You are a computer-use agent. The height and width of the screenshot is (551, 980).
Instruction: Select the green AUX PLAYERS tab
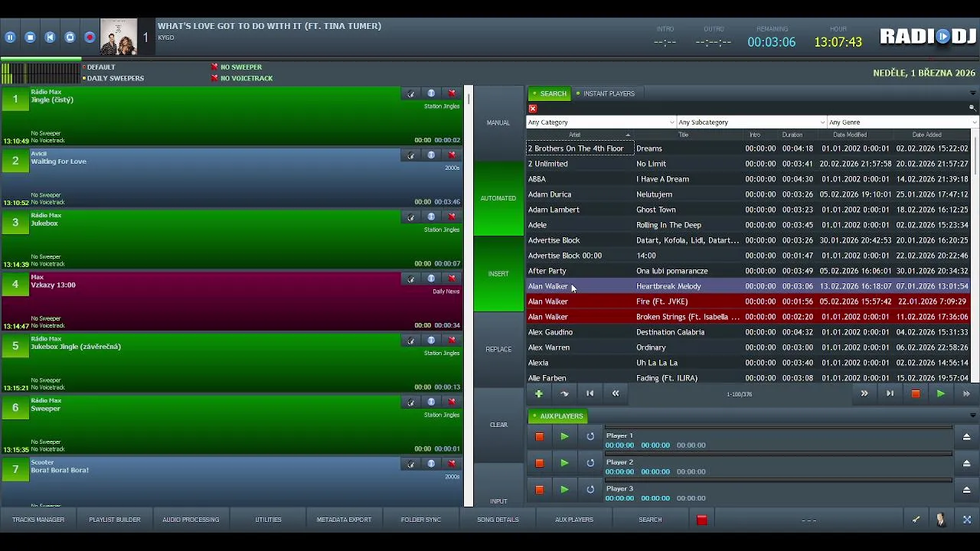(557, 416)
